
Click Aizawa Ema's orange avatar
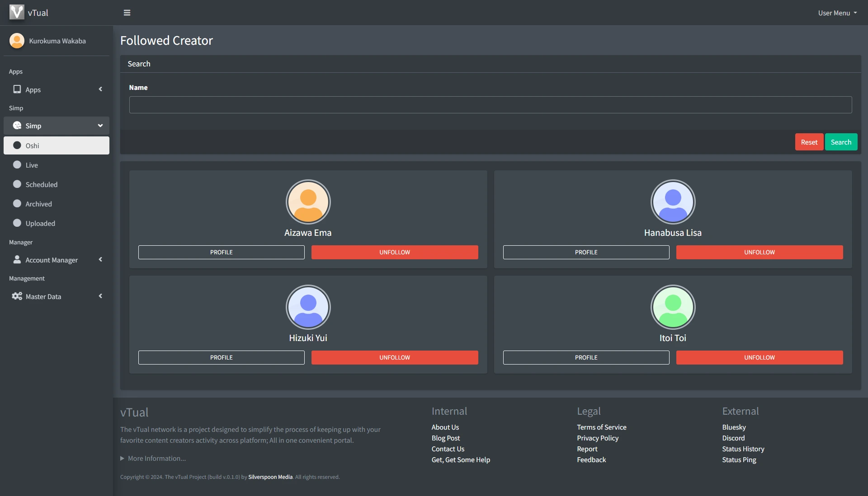click(308, 202)
